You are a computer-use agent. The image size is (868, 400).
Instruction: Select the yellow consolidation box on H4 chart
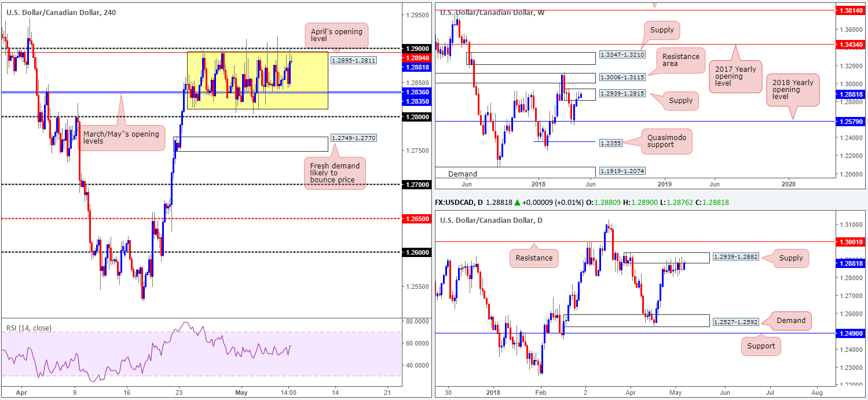pos(257,80)
